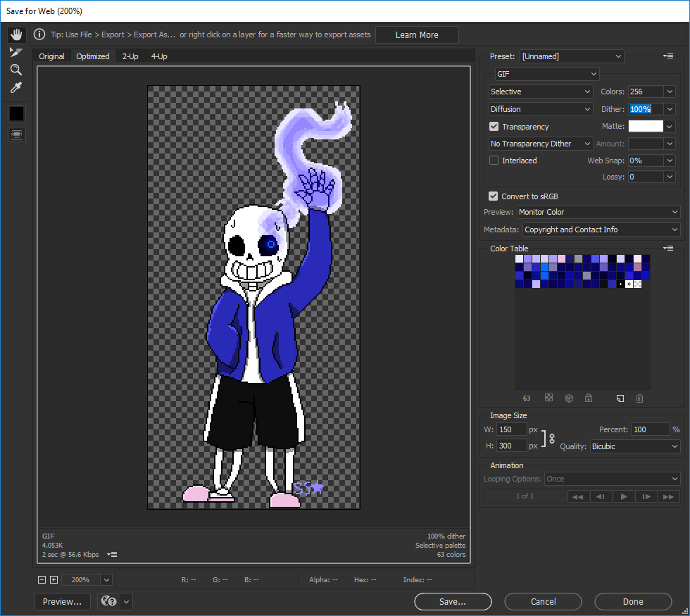This screenshot has width=690, height=616.
Task: Expand the Lossy dropdown arrow
Action: point(670,177)
